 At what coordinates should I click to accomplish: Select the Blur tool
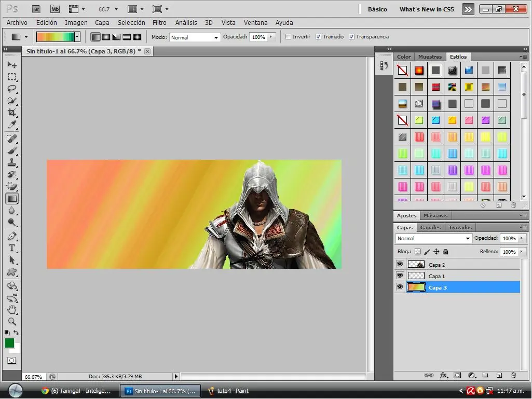(x=12, y=210)
